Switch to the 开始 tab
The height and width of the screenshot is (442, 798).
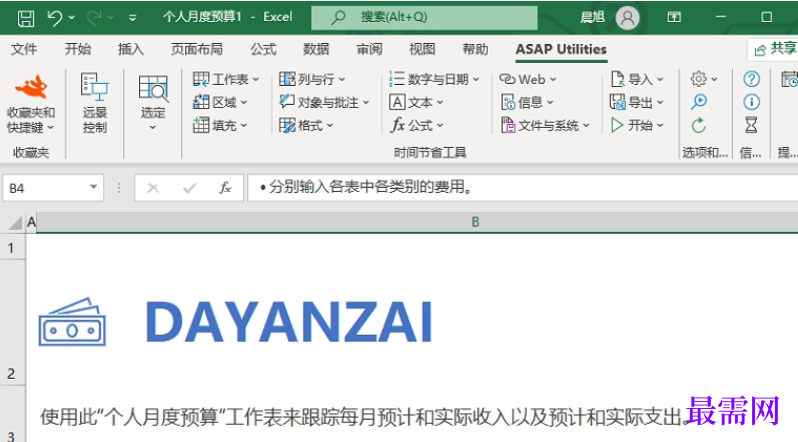coord(77,49)
